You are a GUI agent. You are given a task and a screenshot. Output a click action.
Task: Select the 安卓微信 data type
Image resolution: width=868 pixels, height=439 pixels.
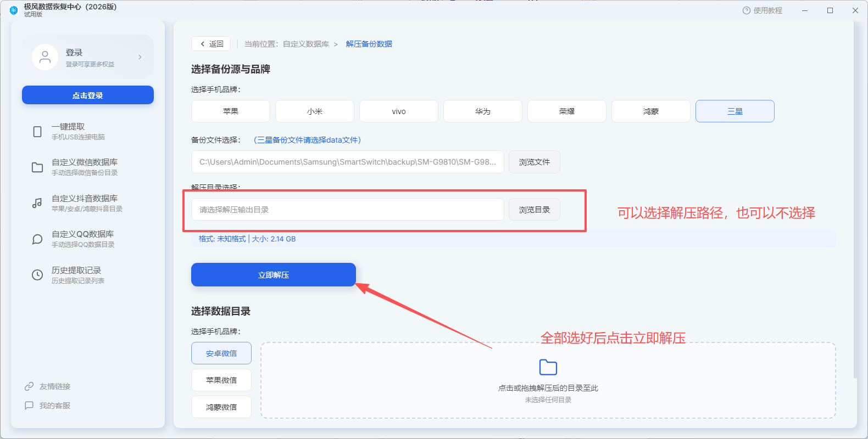coord(221,353)
